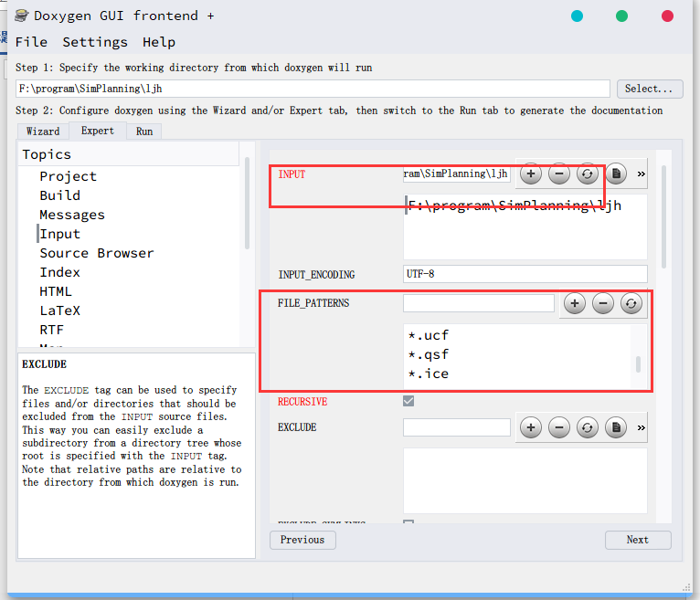Switch to the Expert tab
The width and height of the screenshot is (700, 600).
pyautogui.click(x=97, y=131)
